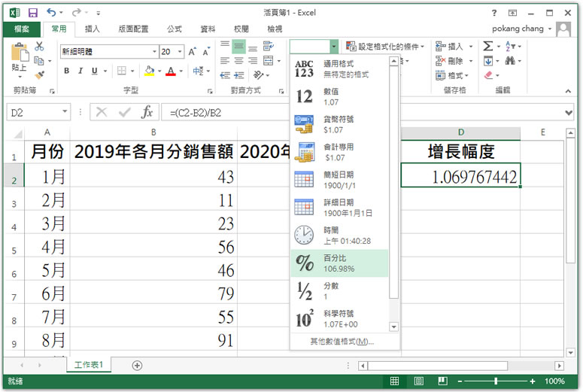583x392 pixels.
Task: Collapse the number format dropdown arrow
Action: coord(334,47)
